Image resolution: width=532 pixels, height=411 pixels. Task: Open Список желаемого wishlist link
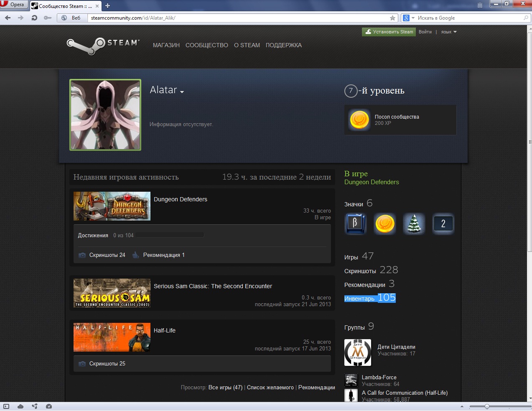[x=270, y=387]
